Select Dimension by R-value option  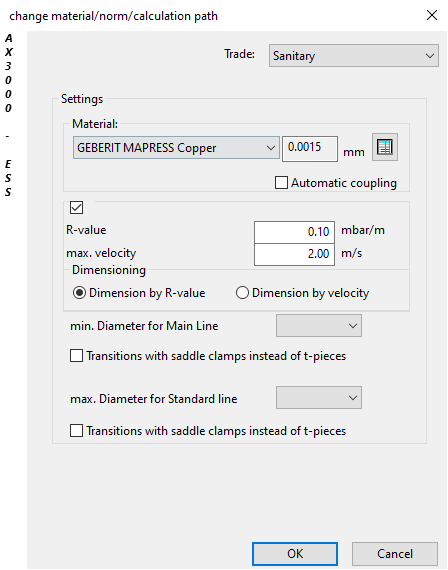click(x=79, y=293)
